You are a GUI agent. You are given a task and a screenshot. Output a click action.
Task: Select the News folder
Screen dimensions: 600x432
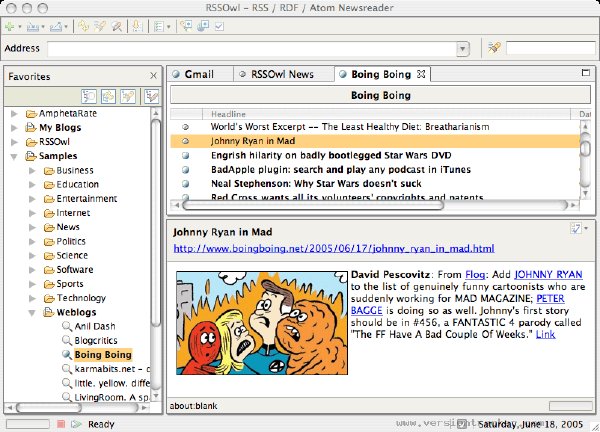68,227
